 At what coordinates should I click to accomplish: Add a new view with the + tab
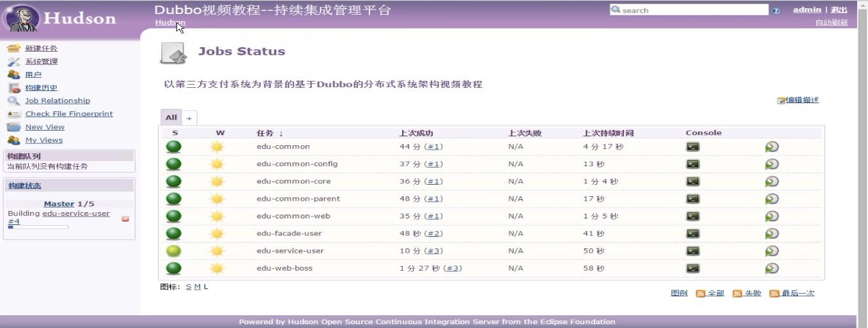[x=189, y=118]
